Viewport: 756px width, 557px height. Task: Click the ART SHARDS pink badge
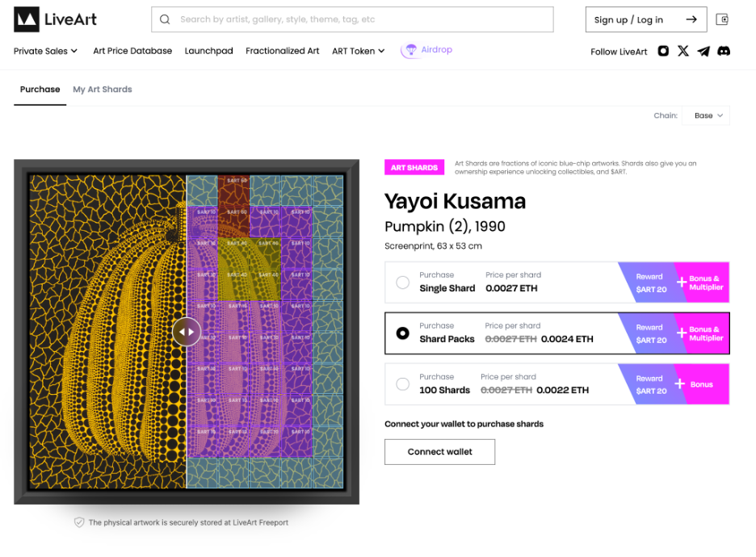(414, 167)
